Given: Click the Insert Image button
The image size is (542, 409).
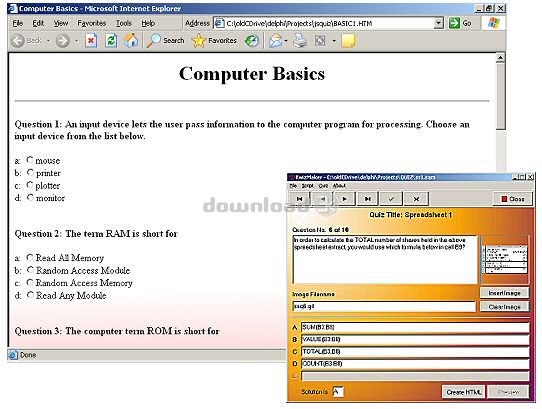Looking at the screenshot, I should [x=504, y=293].
